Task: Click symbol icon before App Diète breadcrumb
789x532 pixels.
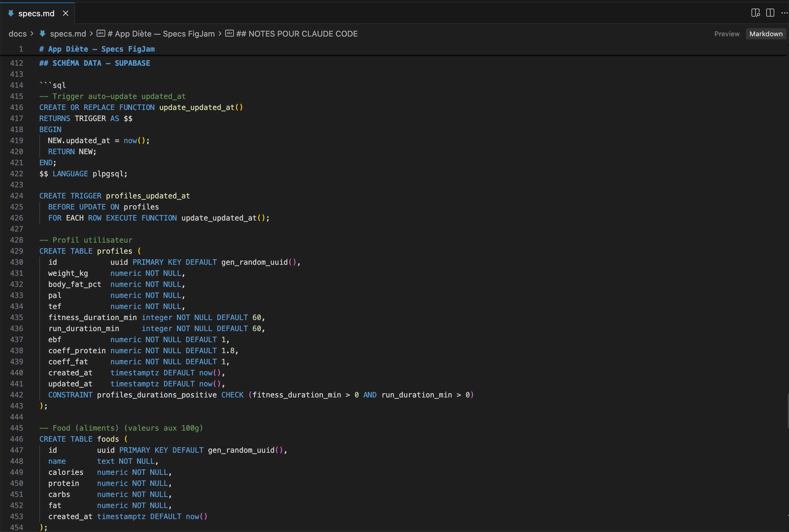Action: point(101,34)
